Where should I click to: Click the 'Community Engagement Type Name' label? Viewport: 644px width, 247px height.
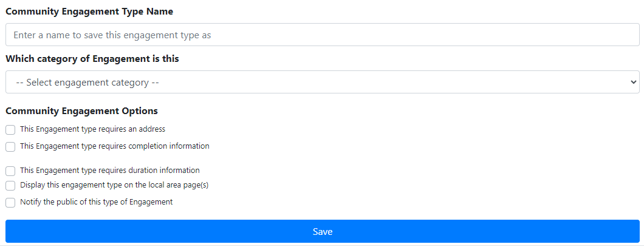point(89,12)
